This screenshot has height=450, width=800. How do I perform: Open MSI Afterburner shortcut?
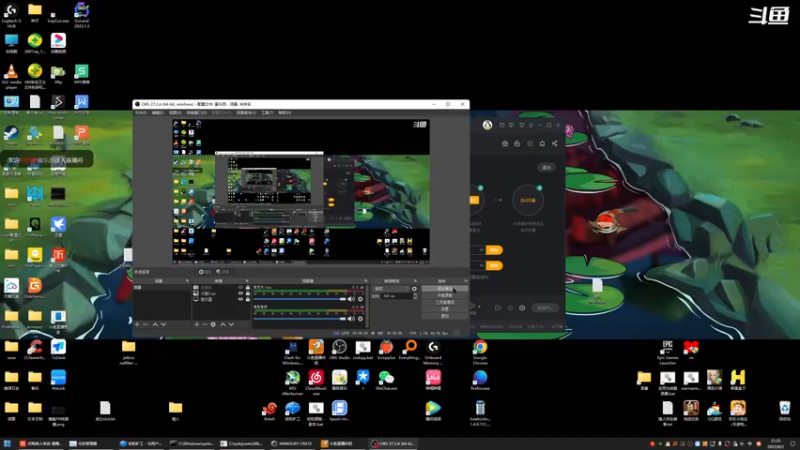(292, 382)
